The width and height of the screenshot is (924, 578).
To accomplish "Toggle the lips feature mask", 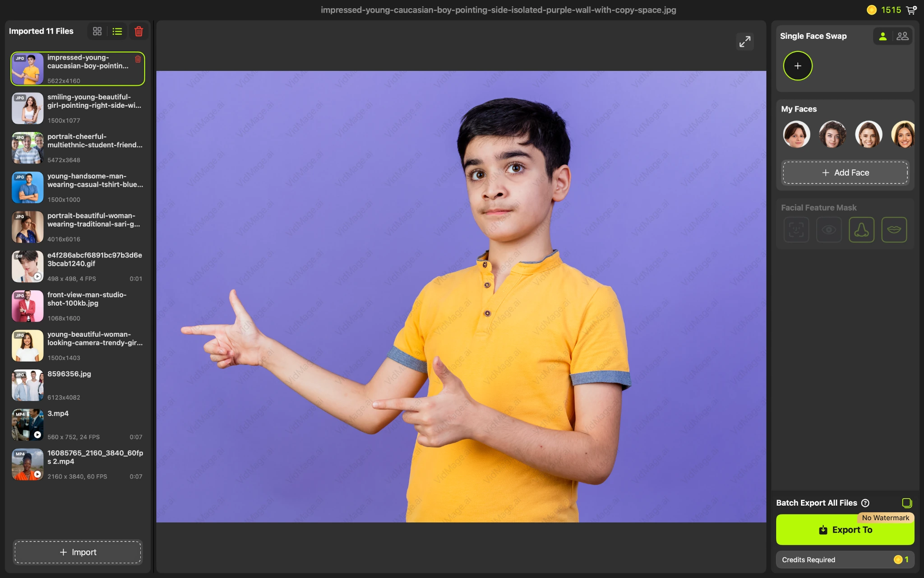I will tap(894, 230).
